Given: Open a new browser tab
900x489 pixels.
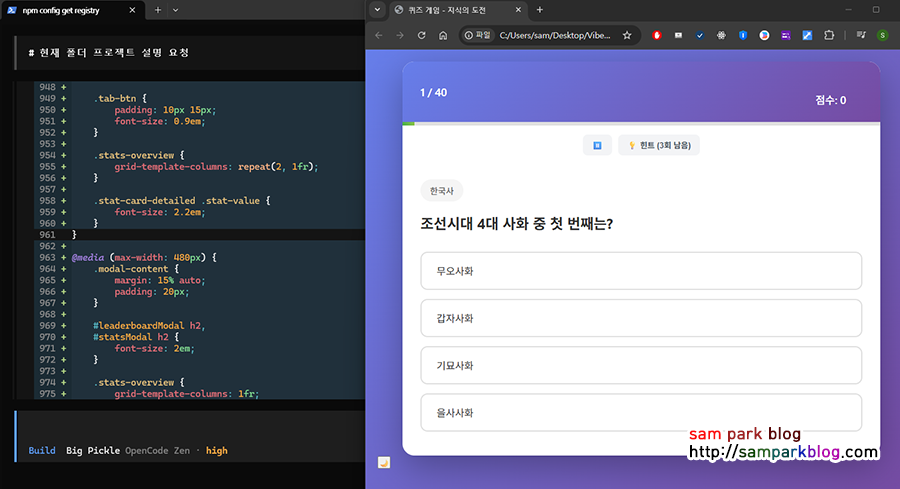Looking at the screenshot, I should 540,10.
